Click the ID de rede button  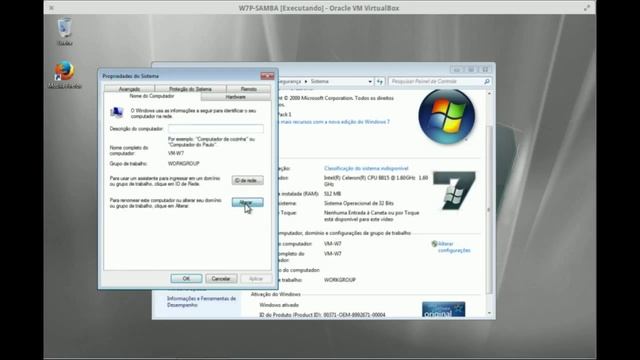[x=247, y=180]
